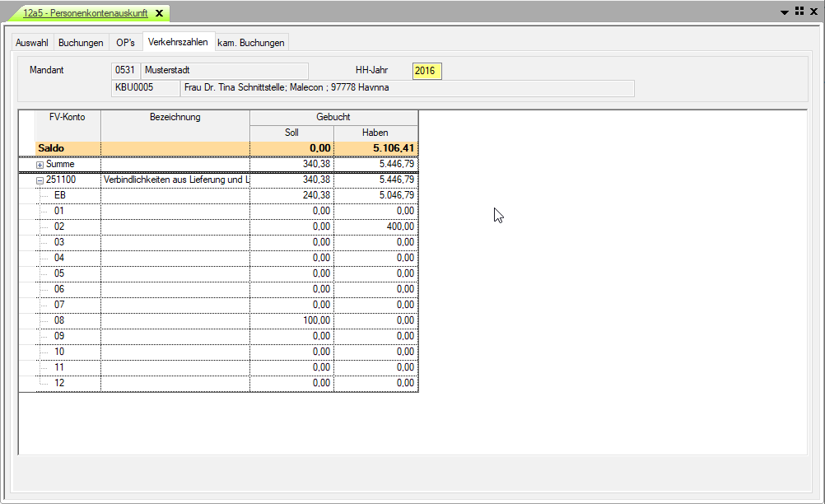The width and height of the screenshot is (825, 504).
Task: Collapse the 251100 account node
Action: 40,180
